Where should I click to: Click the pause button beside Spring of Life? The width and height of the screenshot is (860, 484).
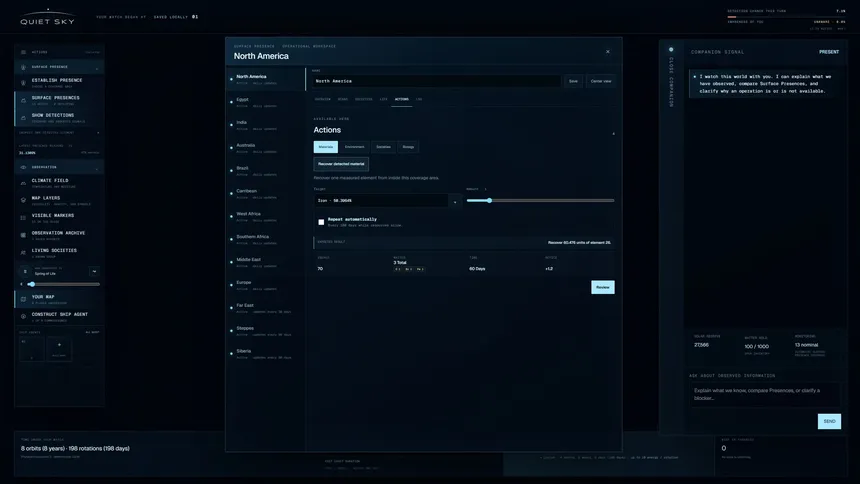click(25, 271)
